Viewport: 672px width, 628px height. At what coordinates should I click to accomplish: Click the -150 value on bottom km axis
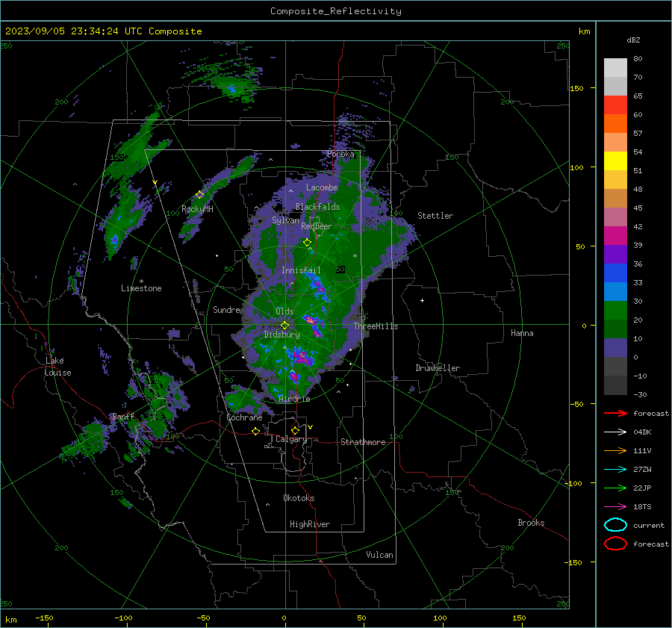click(44, 618)
